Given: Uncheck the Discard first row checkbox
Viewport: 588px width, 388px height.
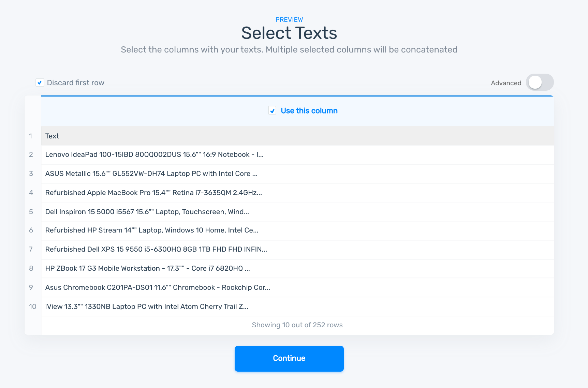Looking at the screenshot, I should click(40, 83).
